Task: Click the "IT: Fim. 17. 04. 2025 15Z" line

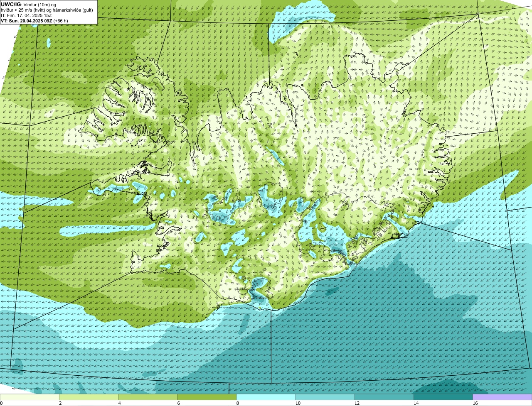Action: 27,15
